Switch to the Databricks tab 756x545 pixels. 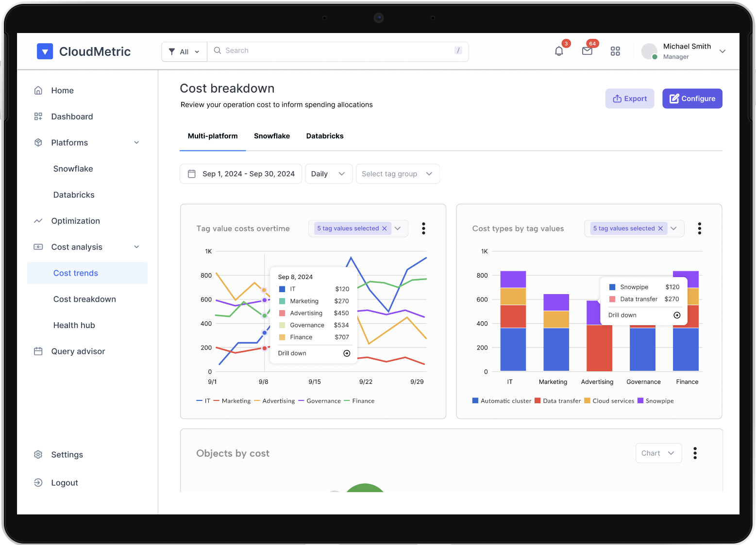coord(325,136)
